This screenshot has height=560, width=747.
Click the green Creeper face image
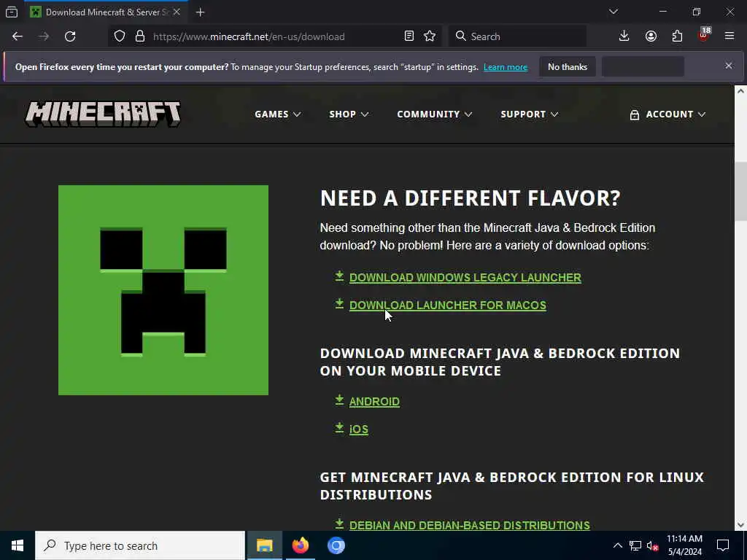[163, 290]
